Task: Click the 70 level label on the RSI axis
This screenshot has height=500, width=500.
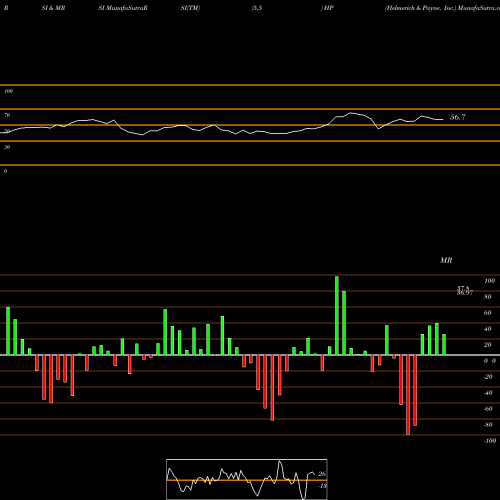Action: (x=7, y=115)
